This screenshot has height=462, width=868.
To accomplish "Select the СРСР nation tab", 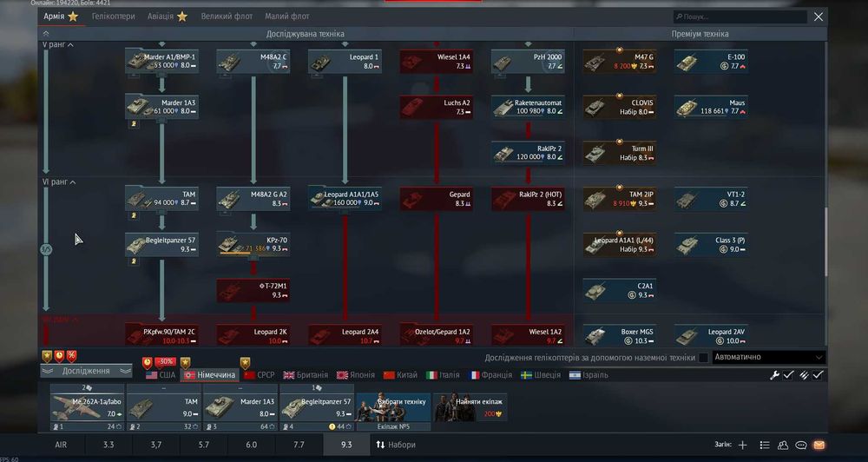I will point(259,375).
